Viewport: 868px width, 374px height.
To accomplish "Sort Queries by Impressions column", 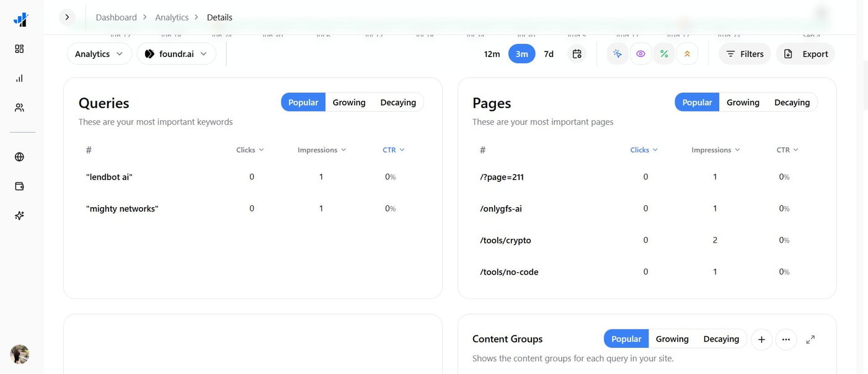I will [322, 150].
